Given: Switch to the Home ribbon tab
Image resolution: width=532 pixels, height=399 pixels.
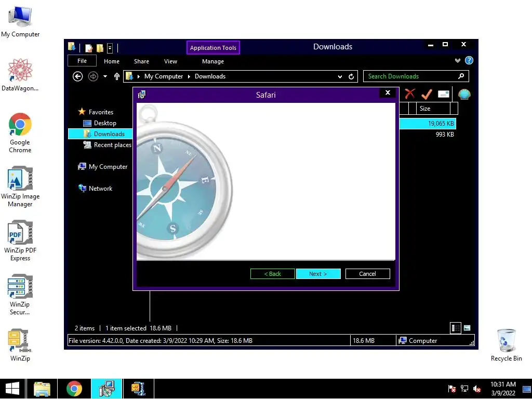Looking at the screenshot, I should 112,61.
